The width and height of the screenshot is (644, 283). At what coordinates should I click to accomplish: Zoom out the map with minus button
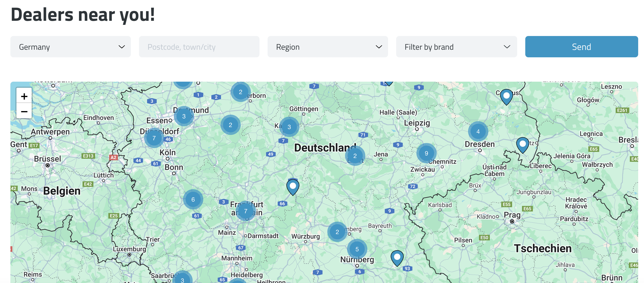24,111
